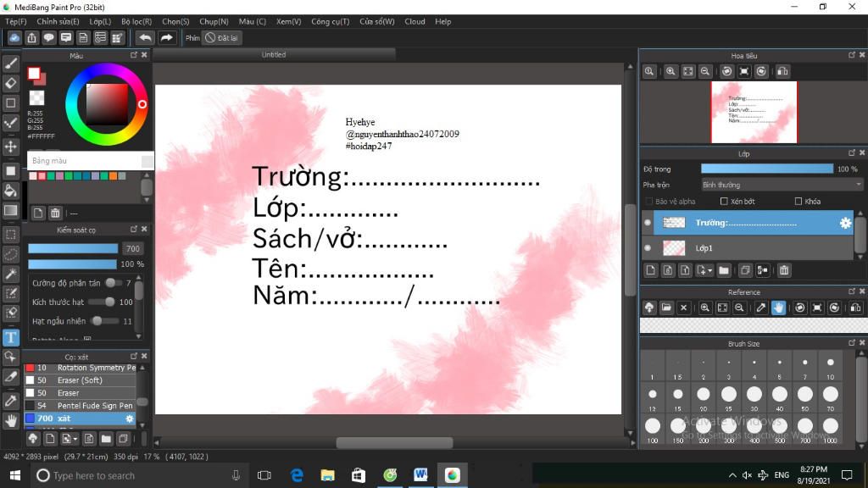Adjust the brush size 700 slider
Viewport: 868px width, 488px height.
pos(73,248)
